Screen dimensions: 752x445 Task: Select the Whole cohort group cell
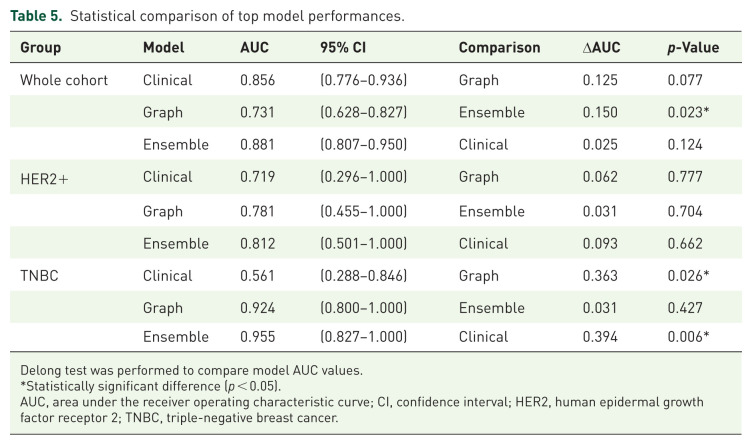pyautogui.click(x=64, y=80)
